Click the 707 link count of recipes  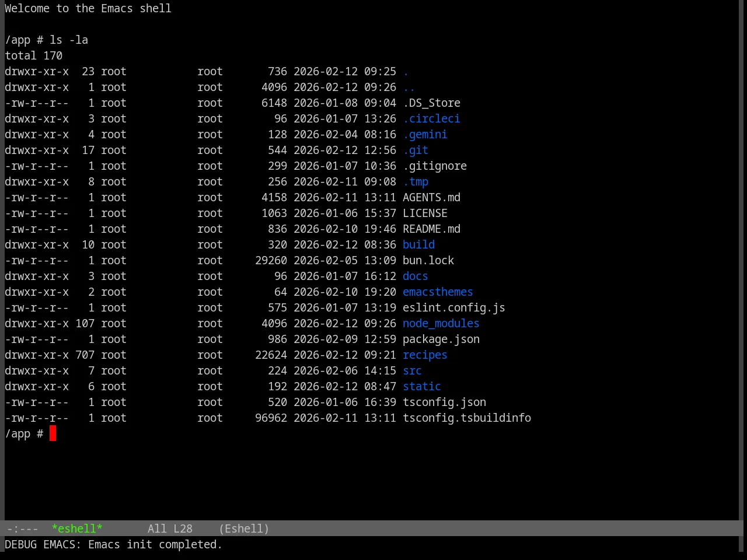[x=85, y=355]
